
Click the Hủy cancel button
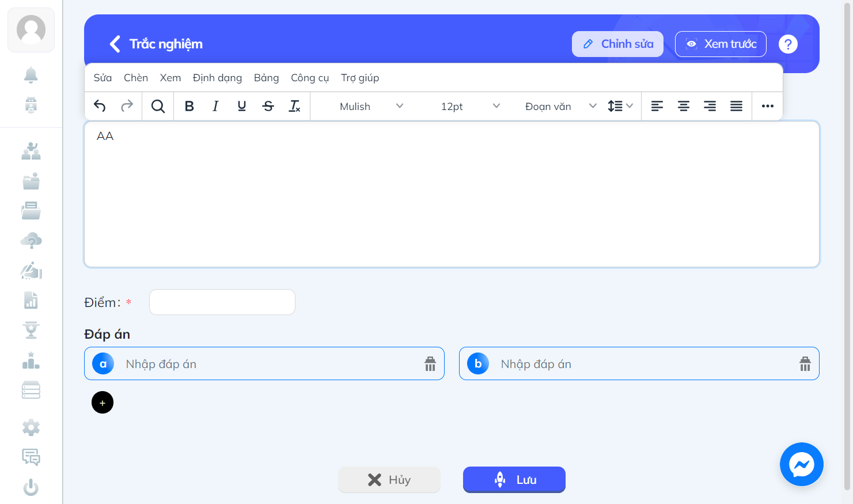[389, 480]
